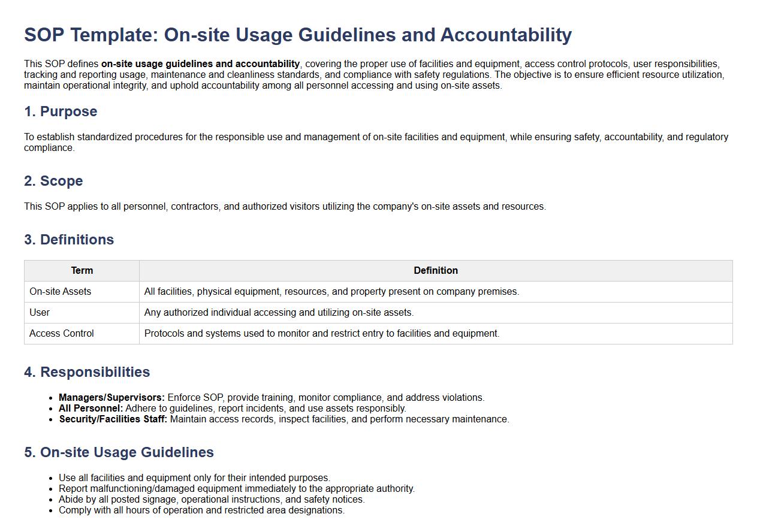This screenshot has width=757, height=532.
Task: Click the 'Access Control' term cell
Action: (x=62, y=334)
